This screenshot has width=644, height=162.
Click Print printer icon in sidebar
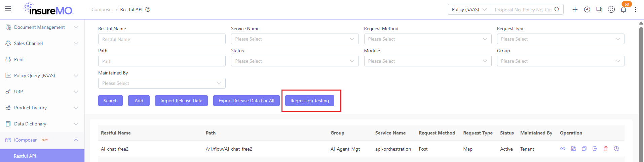8,59
